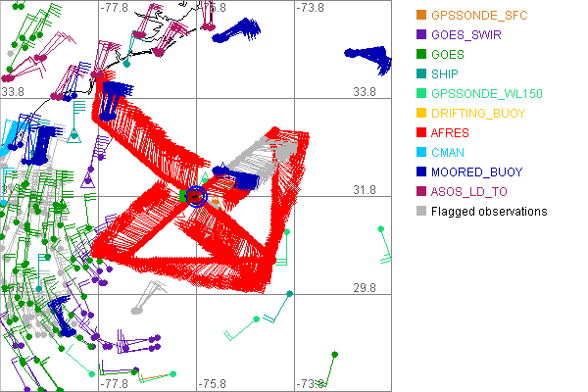
Task: Select the teal SHIP legend swatch
Action: pyautogui.click(x=421, y=74)
